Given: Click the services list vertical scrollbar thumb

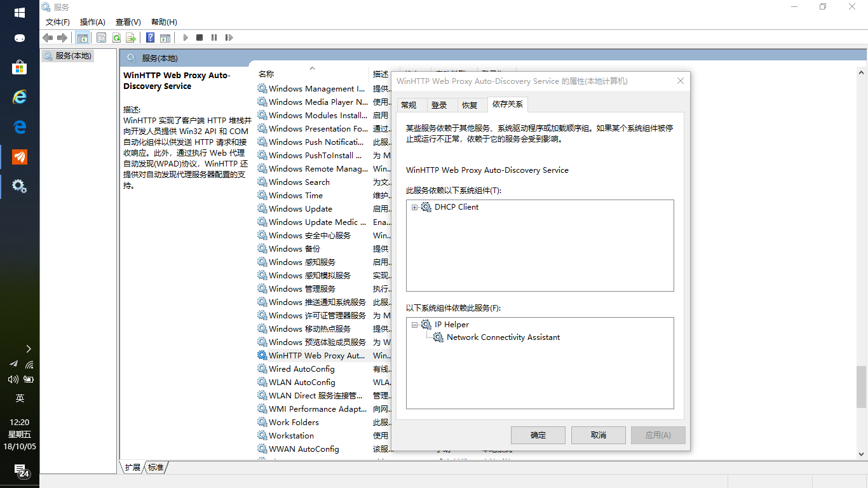Looking at the screenshot, I should click(x=862, y=387).
